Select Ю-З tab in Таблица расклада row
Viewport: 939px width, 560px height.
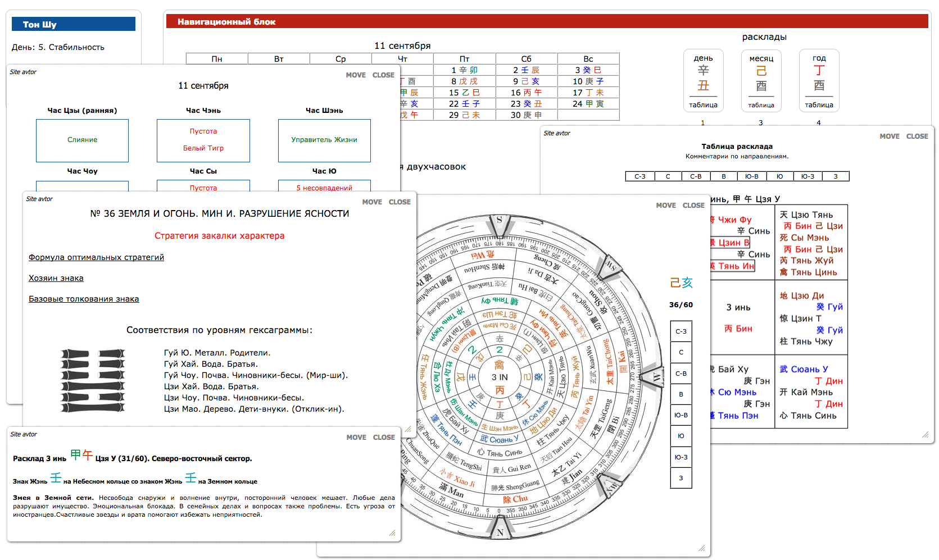pyautogui.click(x=808, y=176)
